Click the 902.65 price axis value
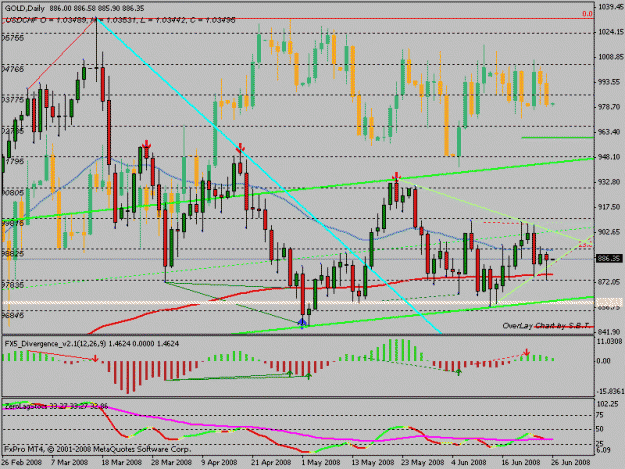Viewport: 625px width, 469px height. click(x=609, y=232)
